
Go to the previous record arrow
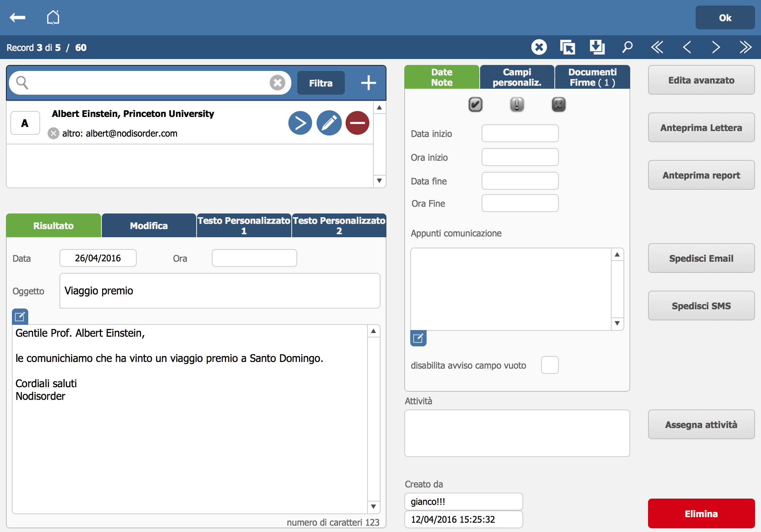tap(687, 47)
